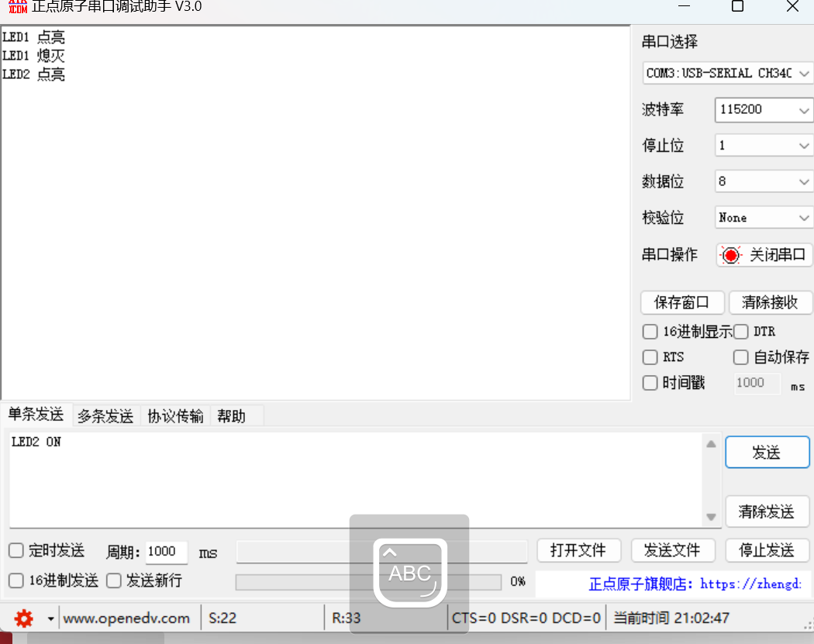Expand the COM3 serial port dropdown
This screenshot has width=814, height=644.
(727, 73)
